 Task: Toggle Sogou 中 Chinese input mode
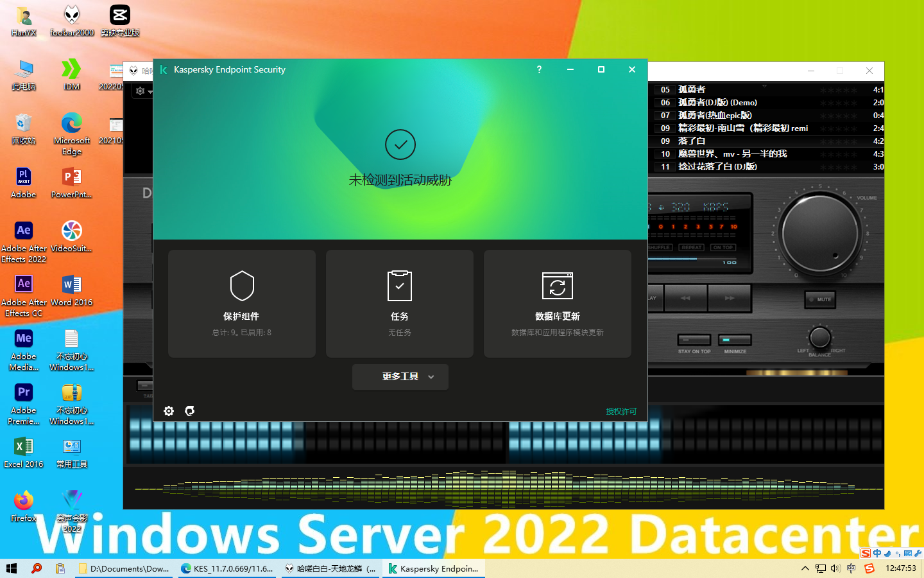tap(877, 553)
